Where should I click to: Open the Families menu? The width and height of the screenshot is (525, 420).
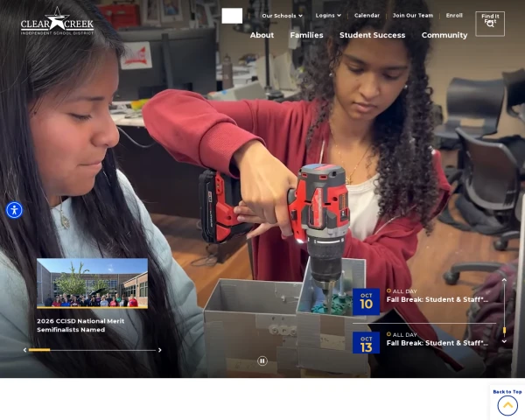pos(307,35)
